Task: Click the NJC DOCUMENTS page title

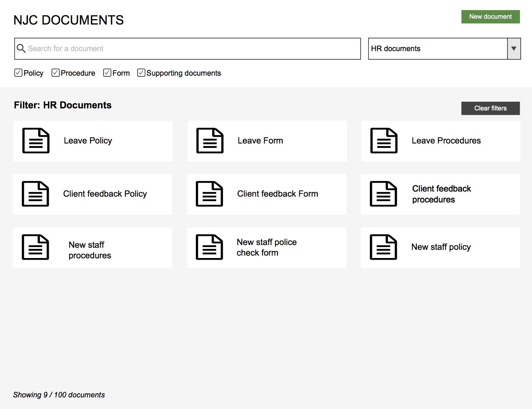Action: tap(68, 20)
